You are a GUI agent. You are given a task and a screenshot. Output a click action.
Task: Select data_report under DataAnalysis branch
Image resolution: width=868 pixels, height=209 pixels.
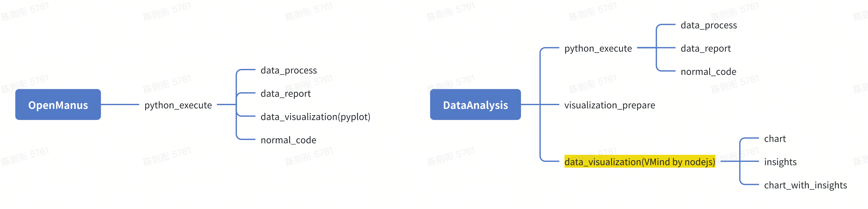706,48
